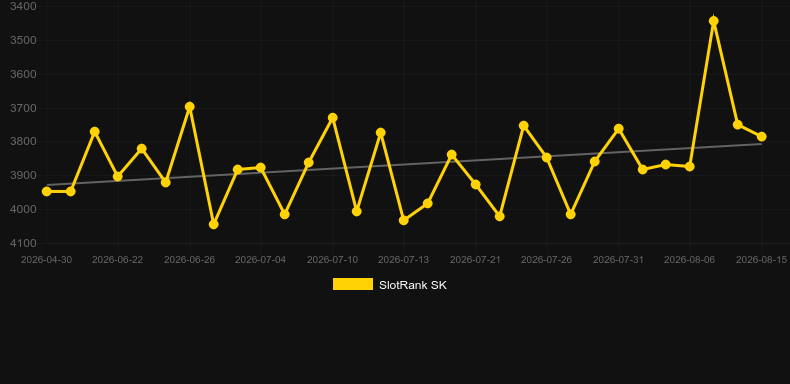The width and height of the screenshot is (790, 384).
Task: Click the x-axis label 2026-08-06
Action: click(x=690, y=260)
